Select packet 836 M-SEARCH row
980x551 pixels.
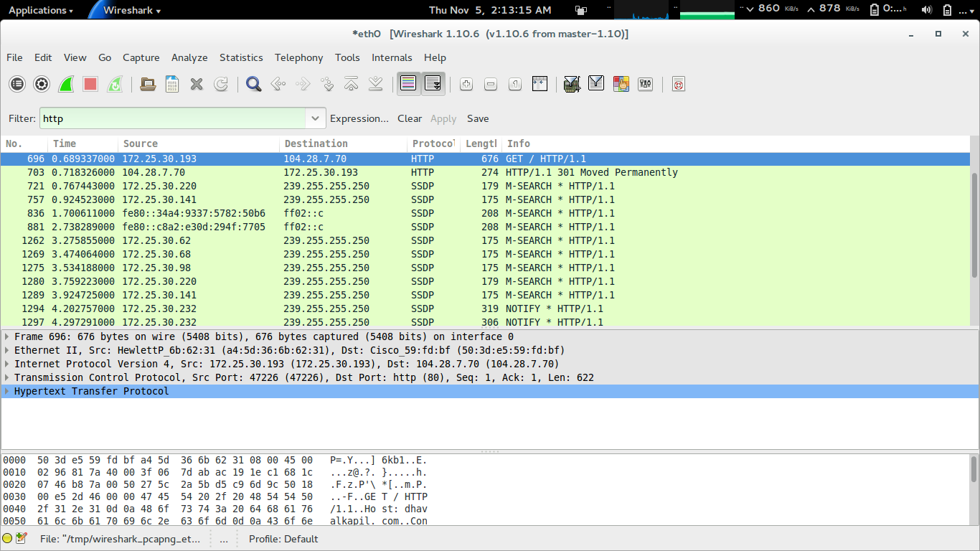pos(486,213)
